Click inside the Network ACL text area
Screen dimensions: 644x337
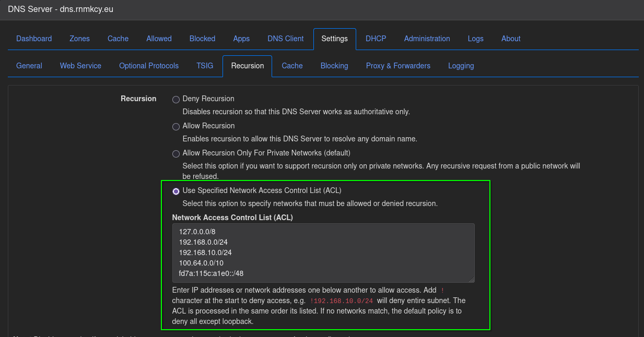[x=323, y=253]
